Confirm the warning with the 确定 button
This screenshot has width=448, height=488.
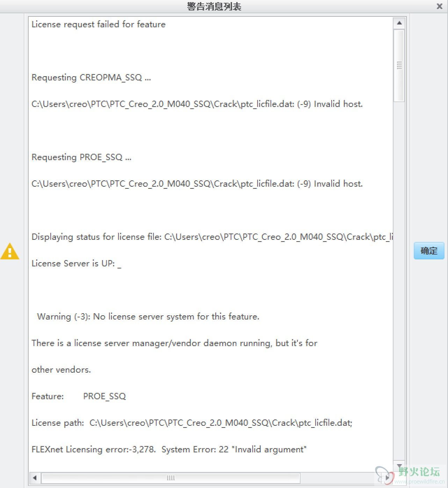click(x=429, y=251)
